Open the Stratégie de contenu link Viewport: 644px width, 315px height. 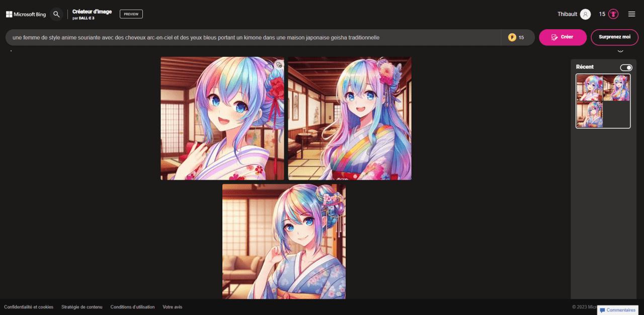[82, 306]
